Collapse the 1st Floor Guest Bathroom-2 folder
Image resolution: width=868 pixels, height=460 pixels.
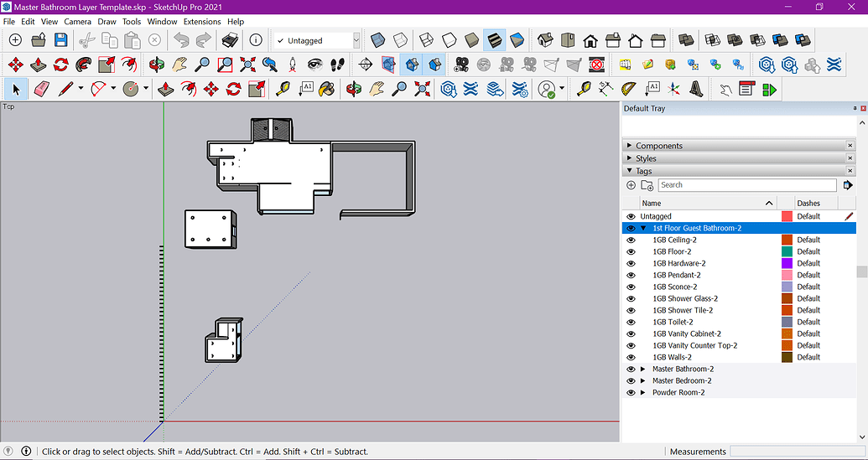[643, 228]
